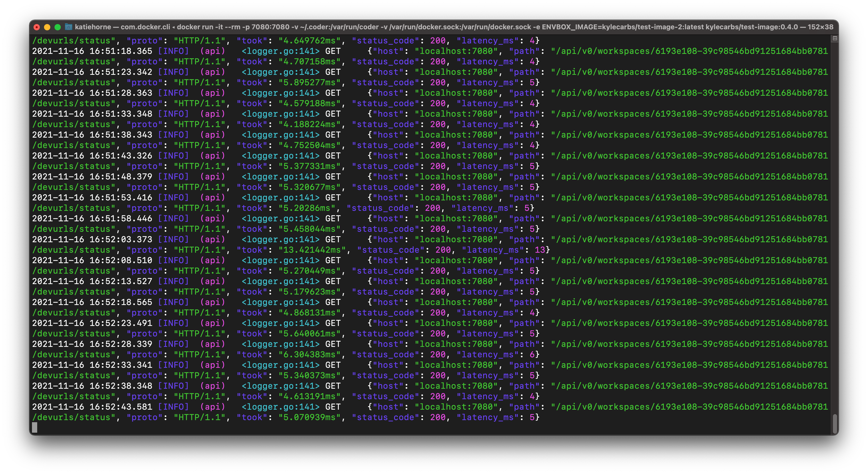868x474 pixels.
Task: Click the "13.421442ms" took value
Action: (x=312, y=250)
